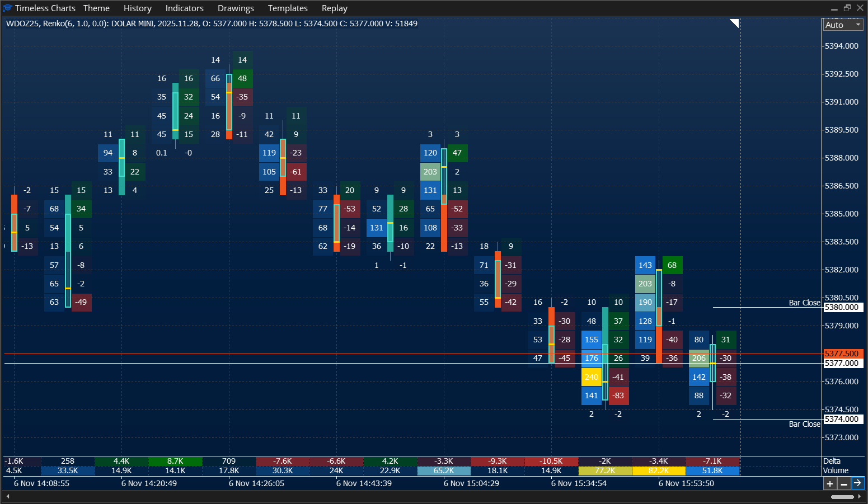This screenshot has width=868, height=504.
Task: Click the 6 Nov 15:04:29 timestamp label
Action: [471, 483]
